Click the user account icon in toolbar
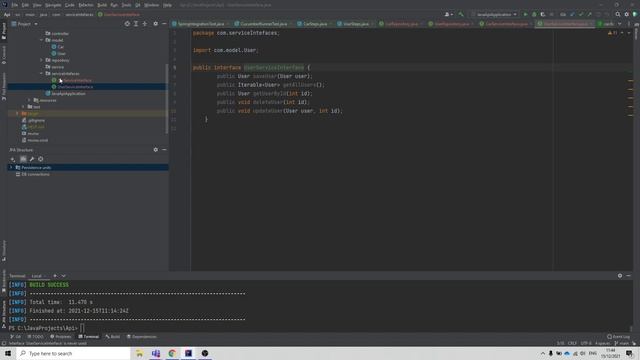Image resolution: width=640 pixels, height=360 pixels. [x=448, y=14]
